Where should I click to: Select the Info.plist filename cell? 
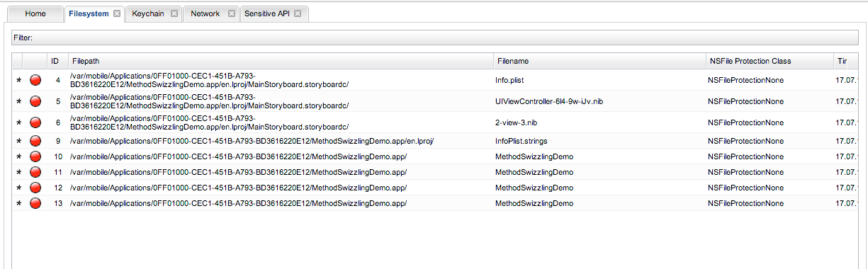tap(509, 80)
